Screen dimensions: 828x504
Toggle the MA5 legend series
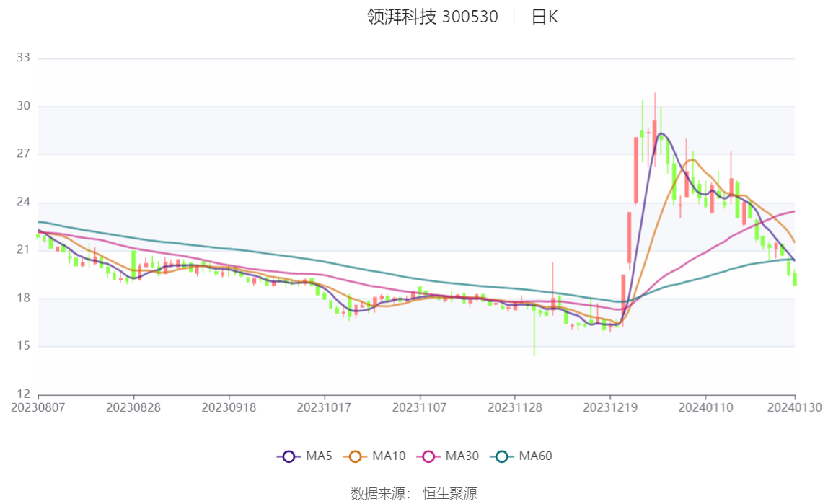304,456
